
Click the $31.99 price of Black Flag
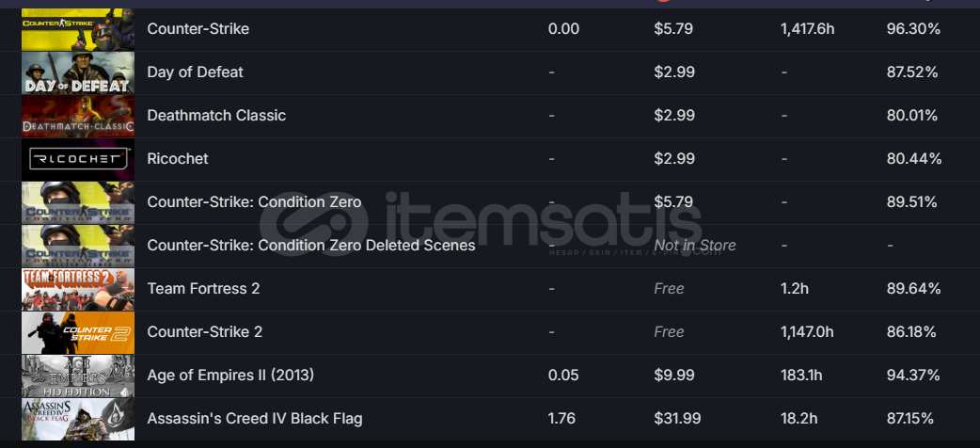[x=677, y=418]
